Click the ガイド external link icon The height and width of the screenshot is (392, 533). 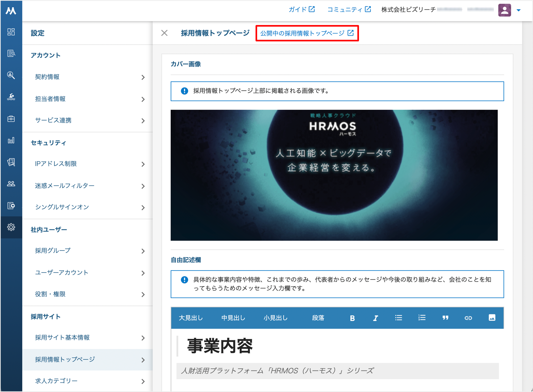point(312,9)
